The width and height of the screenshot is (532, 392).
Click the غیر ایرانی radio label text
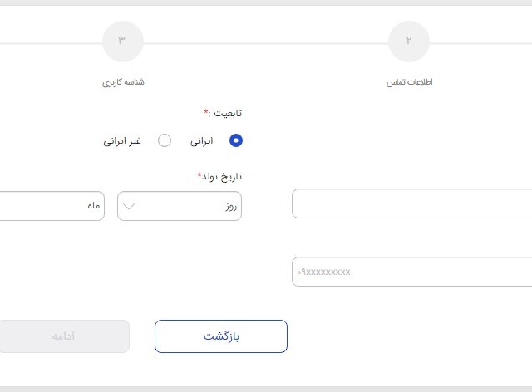pyautogui.click(x=122, y=141)
